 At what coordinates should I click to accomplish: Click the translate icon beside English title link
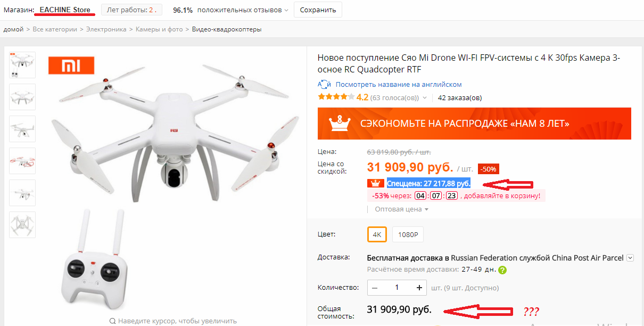pyautogui.click(x=324, y=84)
